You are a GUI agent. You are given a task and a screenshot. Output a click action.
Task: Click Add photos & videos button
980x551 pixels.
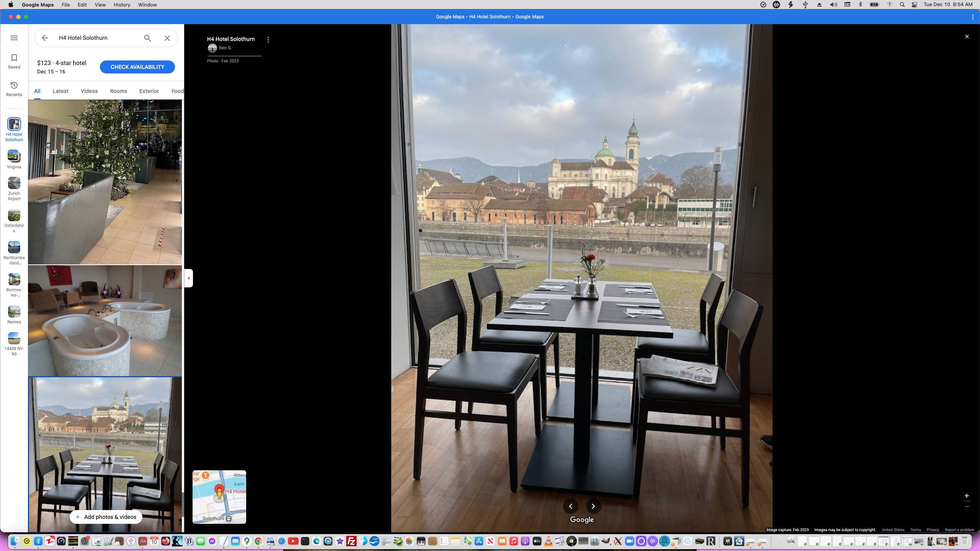click(106, 517)
